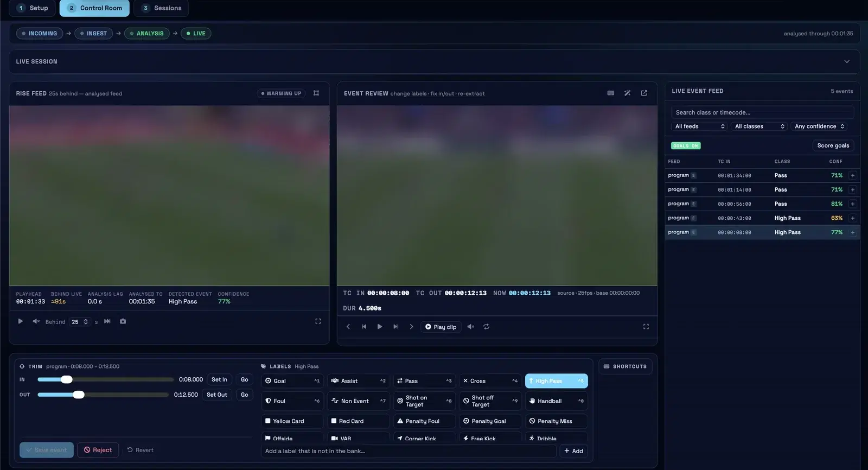Expand Event Review to fullscreen

pyautogui.click(x=646, y=327)
